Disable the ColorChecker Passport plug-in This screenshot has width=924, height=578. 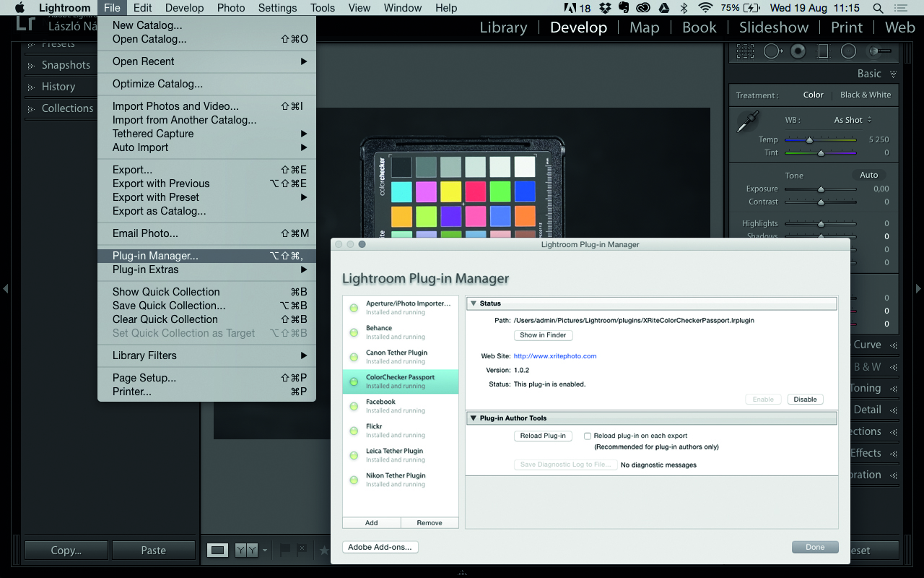[805, 399]
